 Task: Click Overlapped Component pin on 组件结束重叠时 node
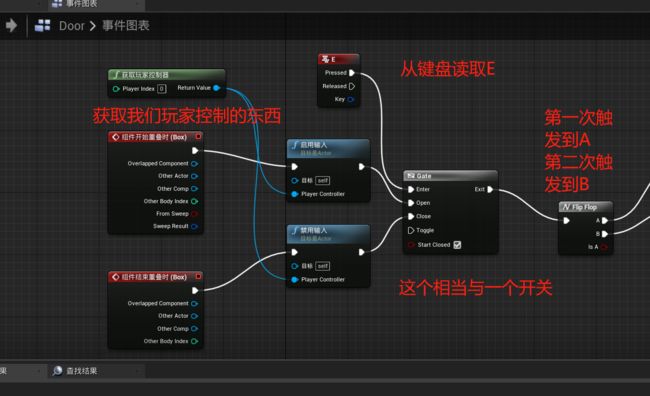pos(194,303)
